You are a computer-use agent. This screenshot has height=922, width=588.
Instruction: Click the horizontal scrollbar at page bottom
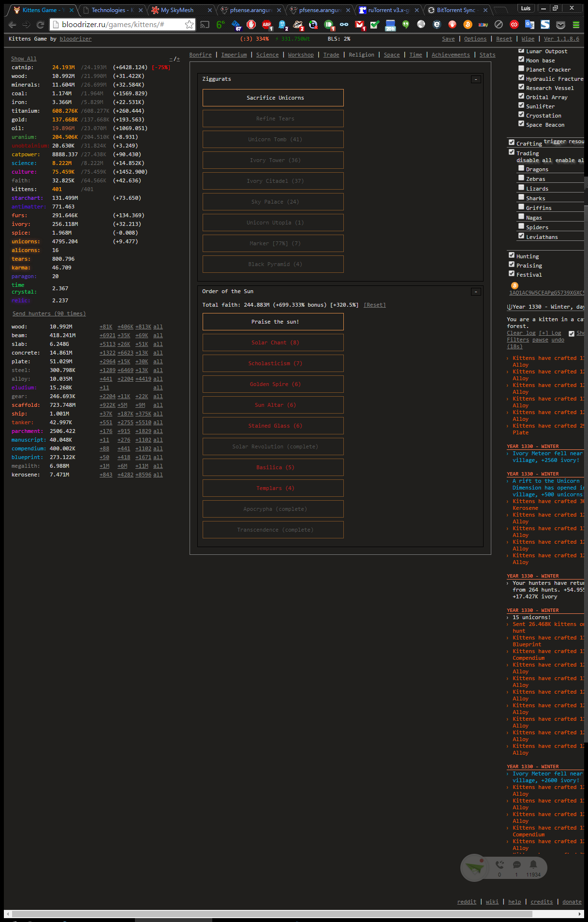(x=272, y=914)
